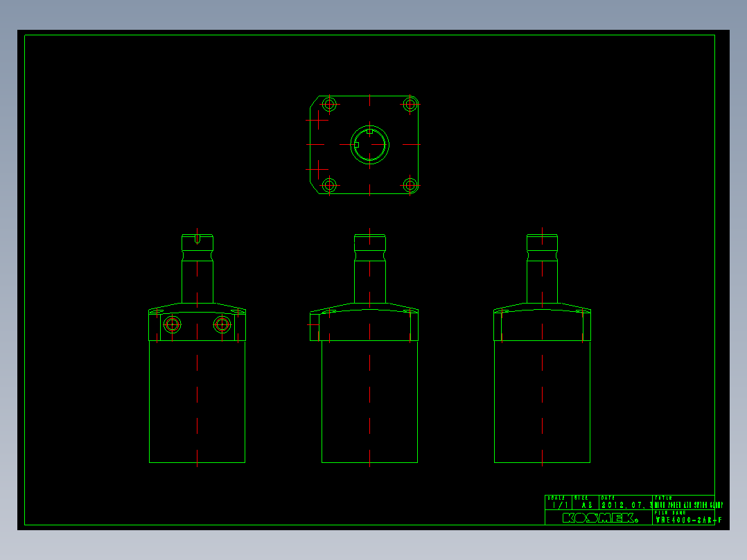Select the bottom-left mounting hole in the plan view
Viewport: 747px width, 560px height.
(x=329, y=185)
